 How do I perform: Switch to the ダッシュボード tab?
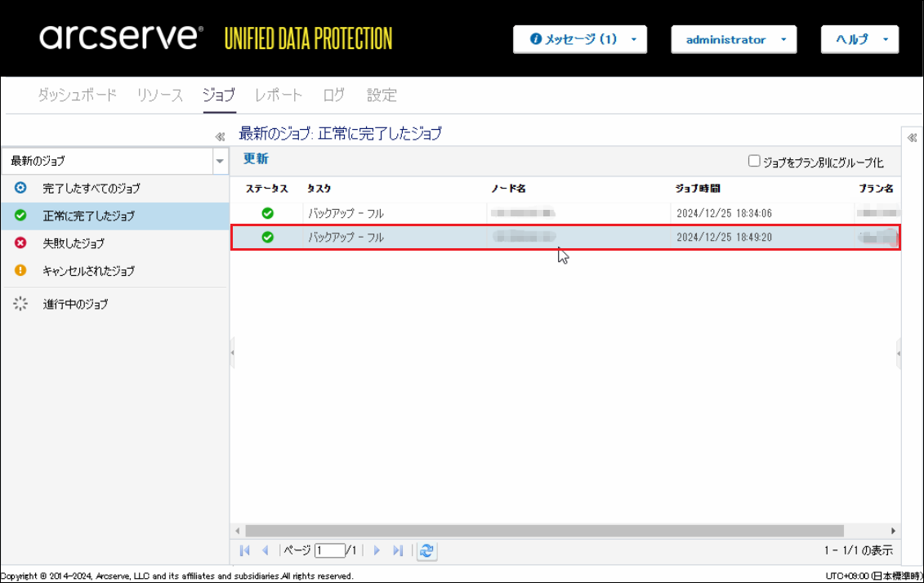(78, 96)
